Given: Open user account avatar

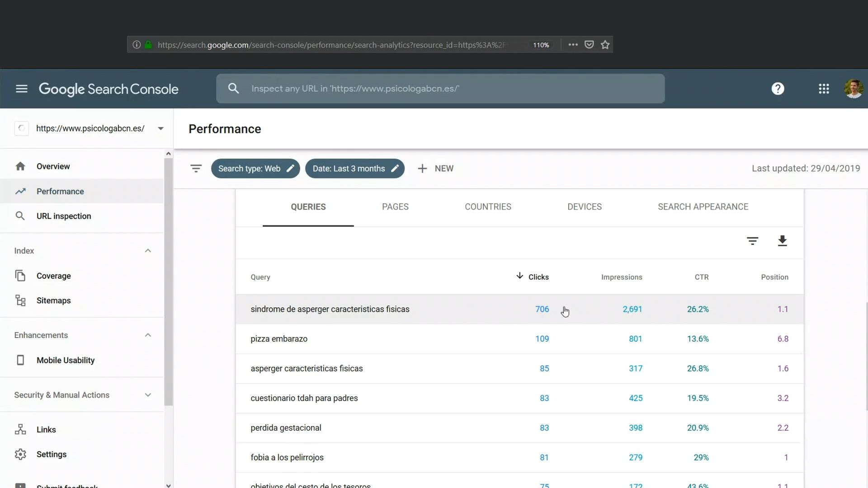Looking at the screenshot, I should (x=853, y=89).
